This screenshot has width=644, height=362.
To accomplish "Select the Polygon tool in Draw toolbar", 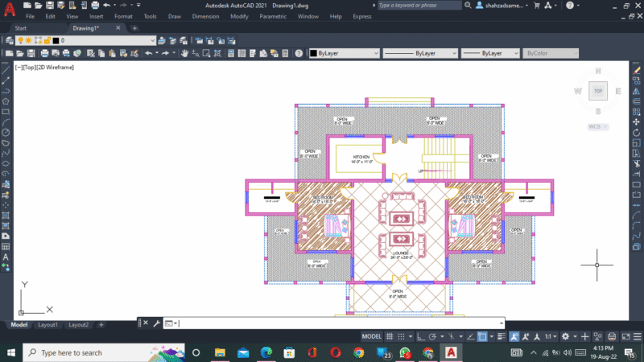I will coord(6,101).
